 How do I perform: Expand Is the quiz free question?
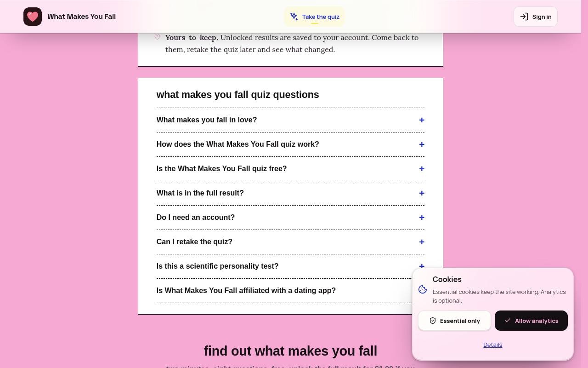[x=290, y=169]
